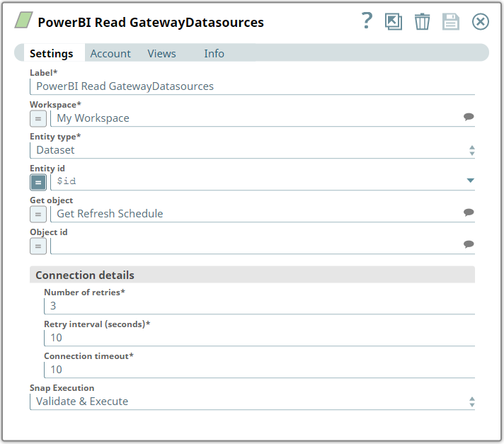Click the green snap shape icon
The height and width of the screenshot is (444, 504).
tap(24, 21)
